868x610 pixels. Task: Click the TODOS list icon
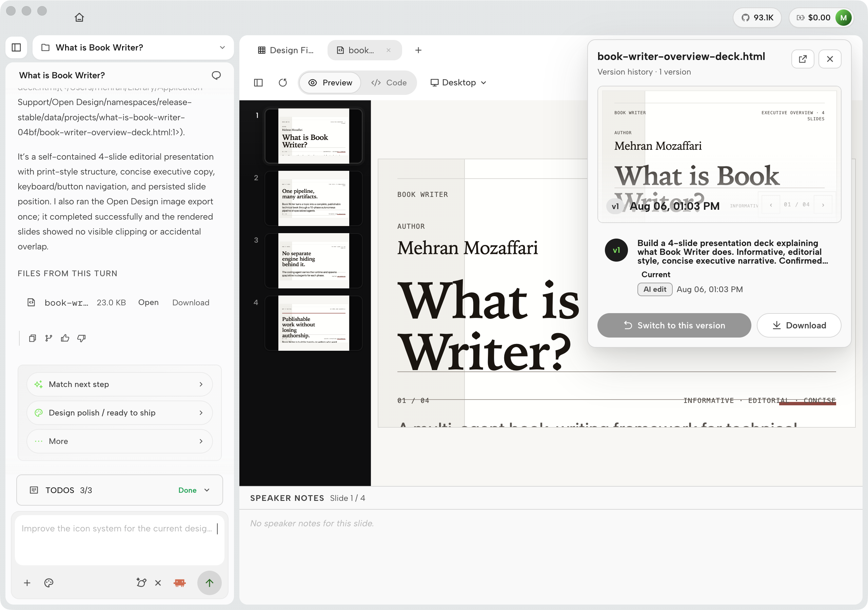pos(34,490)
